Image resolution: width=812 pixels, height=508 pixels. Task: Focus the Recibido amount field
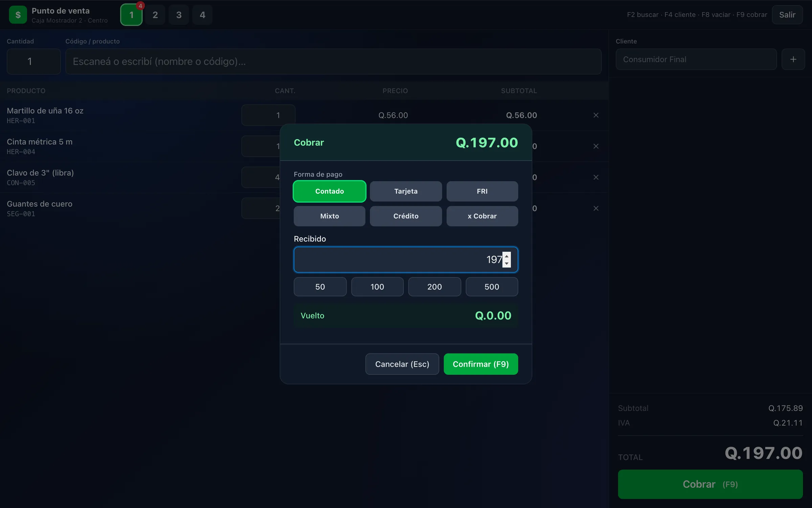point(406,259)
